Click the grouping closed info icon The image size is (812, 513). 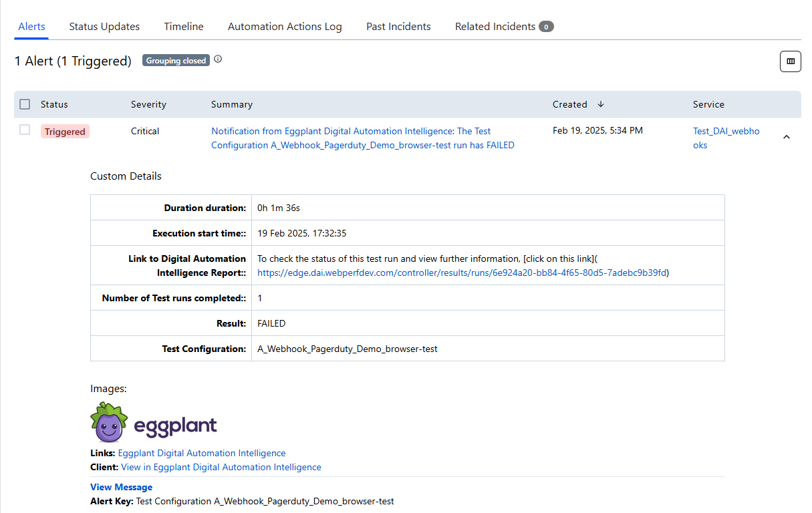coord(218,59)
